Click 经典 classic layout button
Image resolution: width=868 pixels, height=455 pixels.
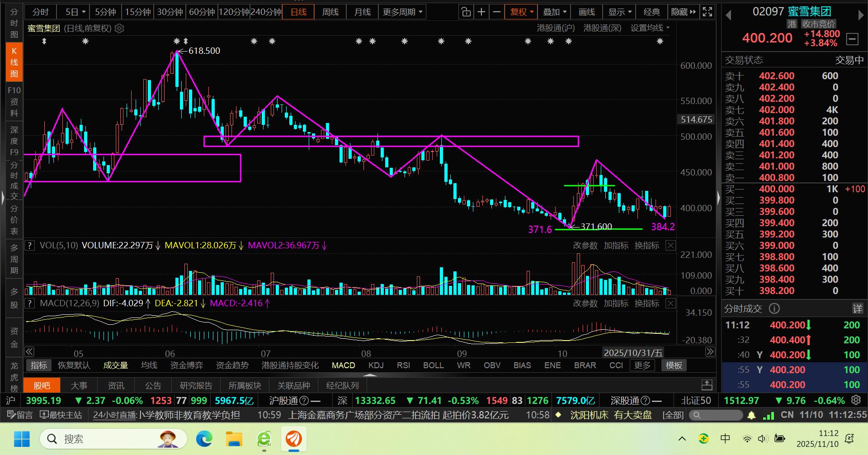coord(651,12)
